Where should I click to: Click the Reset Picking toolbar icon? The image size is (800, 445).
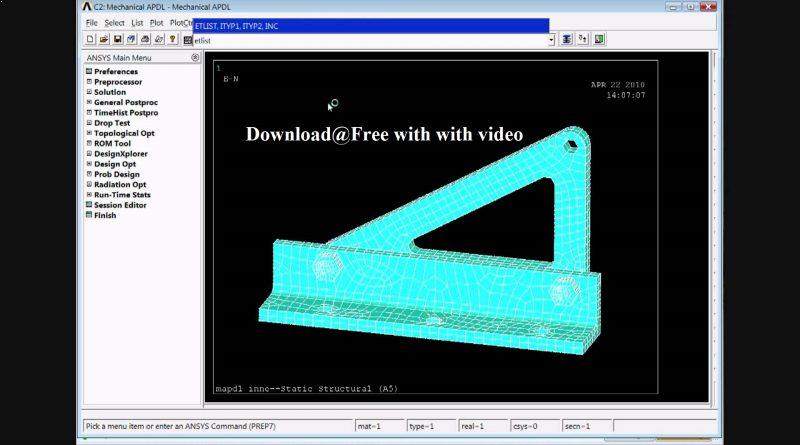[583, 39]
